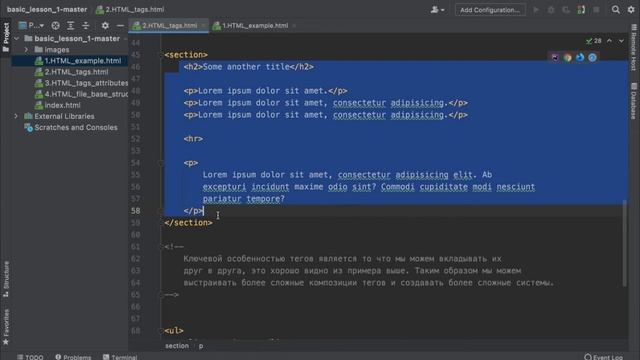Open Project panel settings gear
This screenshot has height=360, width=640.
point(105,26)
